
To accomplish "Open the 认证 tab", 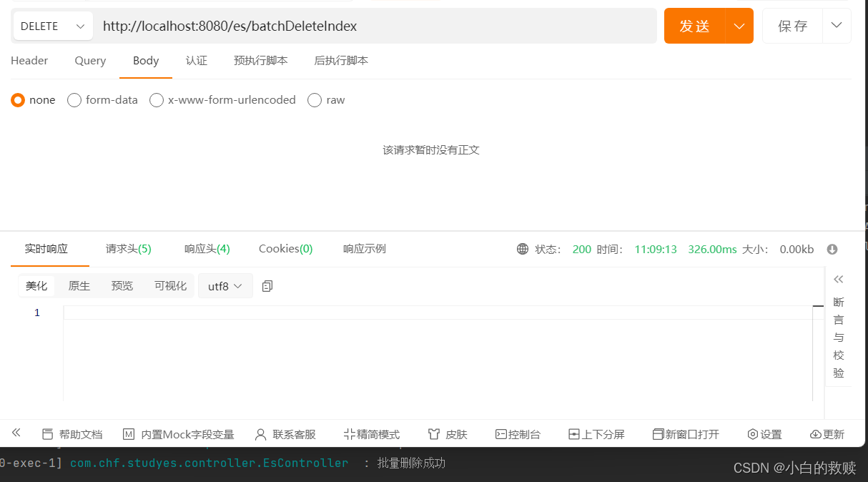I will point(197,61).
